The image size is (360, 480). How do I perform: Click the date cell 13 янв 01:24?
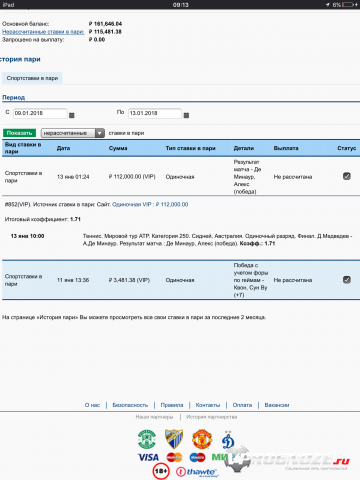click(73, 177)
